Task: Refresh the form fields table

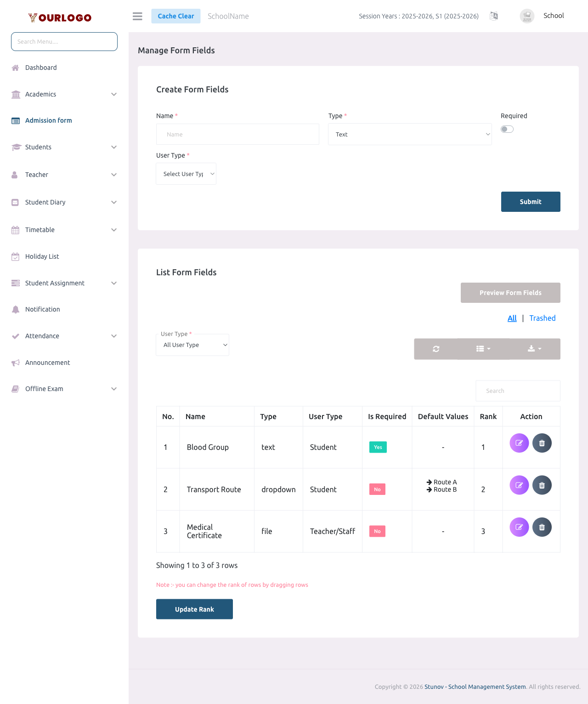Action: click(x=435, y=349)
